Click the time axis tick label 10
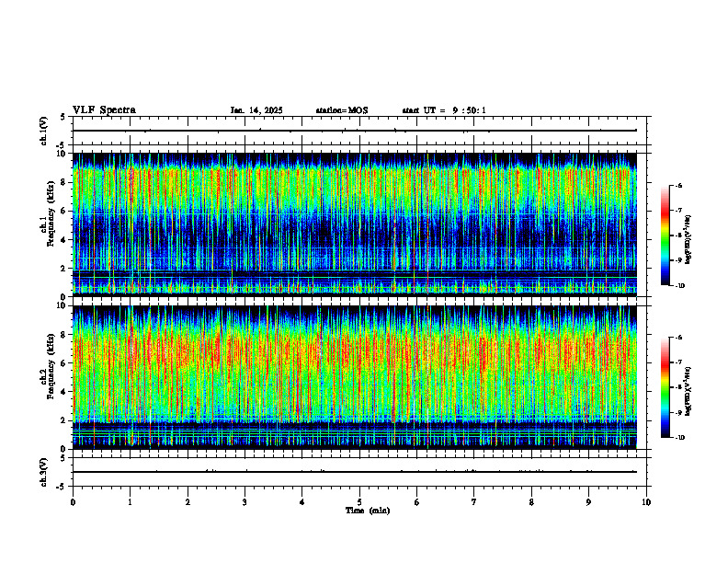The image size is (728, 563). point(646,502)
